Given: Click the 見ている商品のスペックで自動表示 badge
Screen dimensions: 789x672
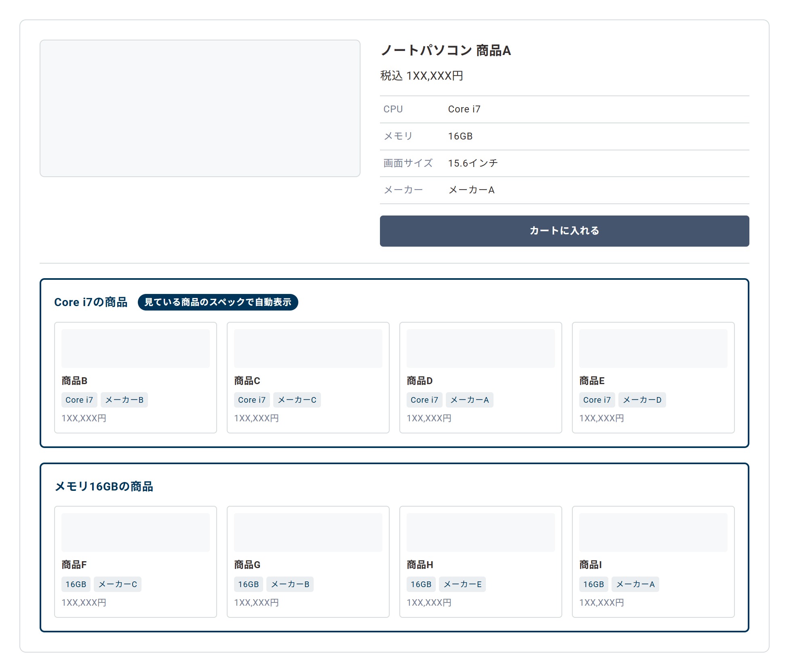Looking at the screenshot, I should coord(218,302).
